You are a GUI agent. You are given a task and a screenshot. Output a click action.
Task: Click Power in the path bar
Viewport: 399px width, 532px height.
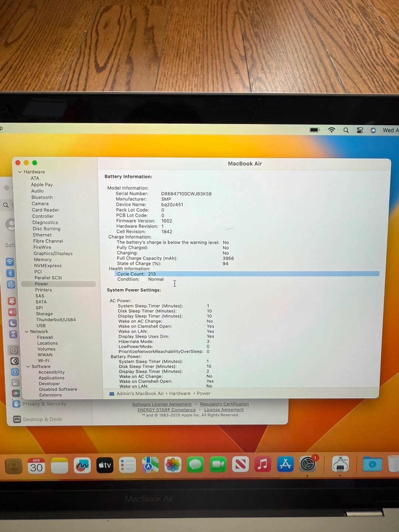point(204,393)
